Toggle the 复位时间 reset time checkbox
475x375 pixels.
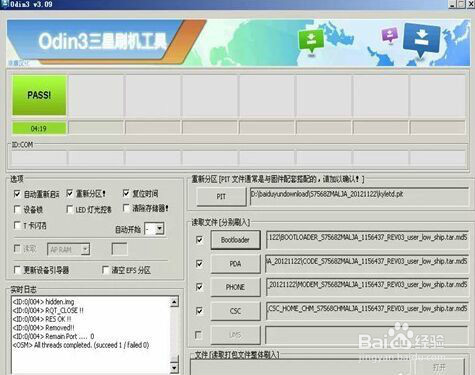(126, 193)
